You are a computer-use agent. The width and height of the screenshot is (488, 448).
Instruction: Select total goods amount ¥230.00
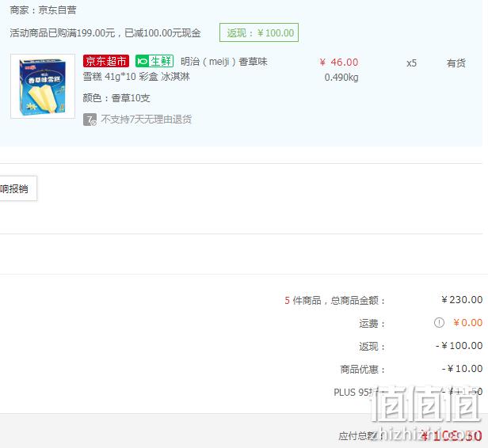[462, 300]
